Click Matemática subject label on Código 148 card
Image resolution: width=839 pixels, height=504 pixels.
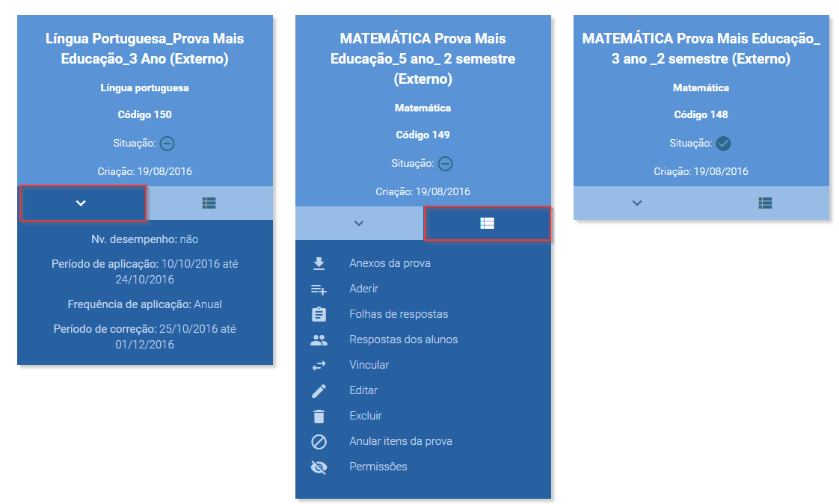701,87
